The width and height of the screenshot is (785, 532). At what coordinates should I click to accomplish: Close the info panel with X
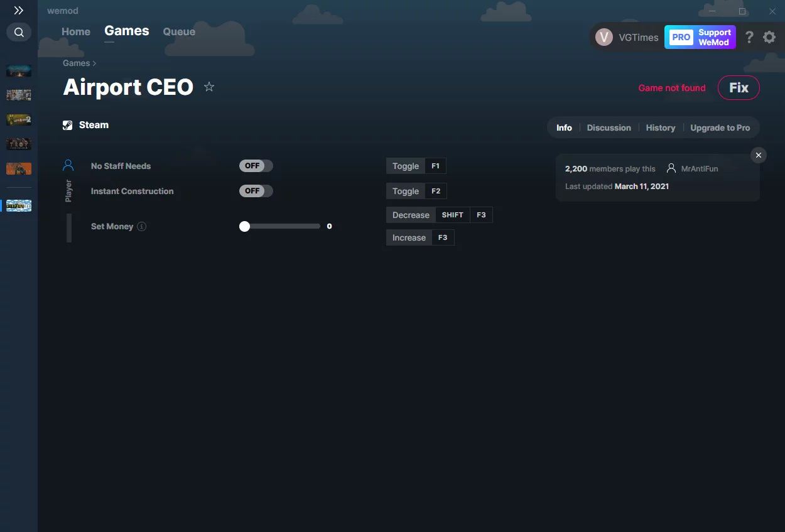[x=759, y=155]
